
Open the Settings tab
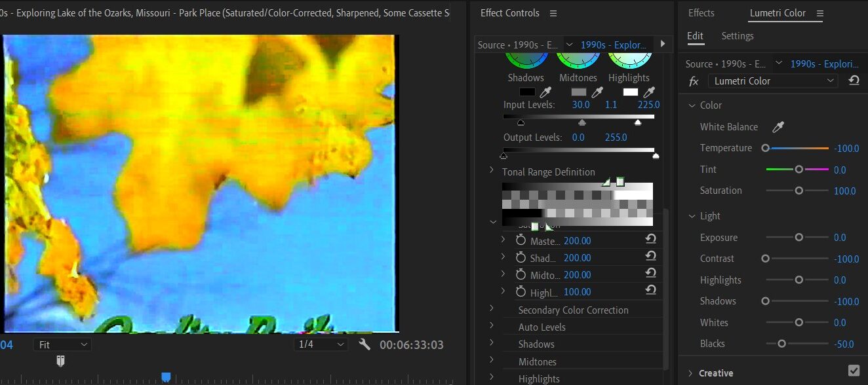(x=738, y=36)
